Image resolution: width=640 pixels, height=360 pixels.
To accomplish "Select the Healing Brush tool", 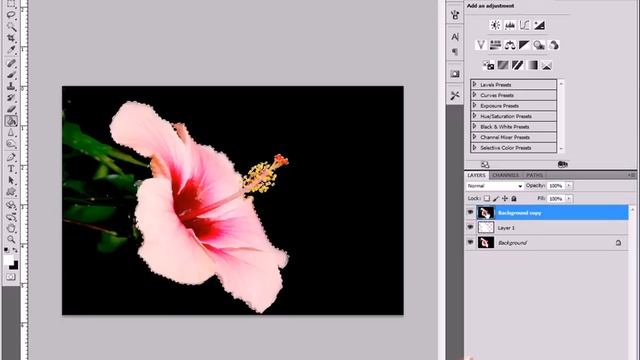I will 11,63.
